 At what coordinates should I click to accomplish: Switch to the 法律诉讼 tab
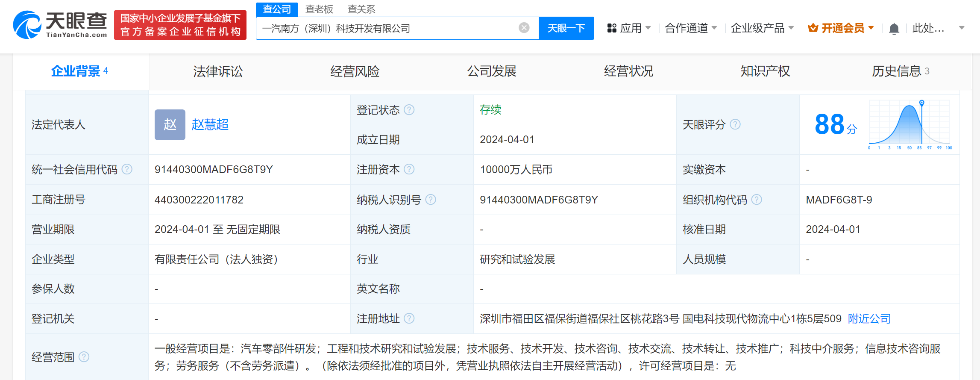pyautogui.click(x=218, y=71)
